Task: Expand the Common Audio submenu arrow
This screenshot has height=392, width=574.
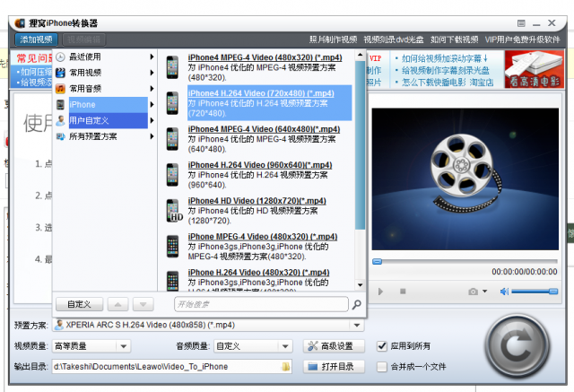Action: [x=152, y=89]
